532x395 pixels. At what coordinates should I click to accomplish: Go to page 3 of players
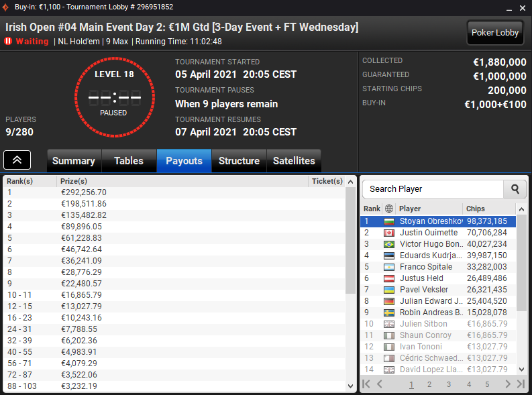point(449,384)
